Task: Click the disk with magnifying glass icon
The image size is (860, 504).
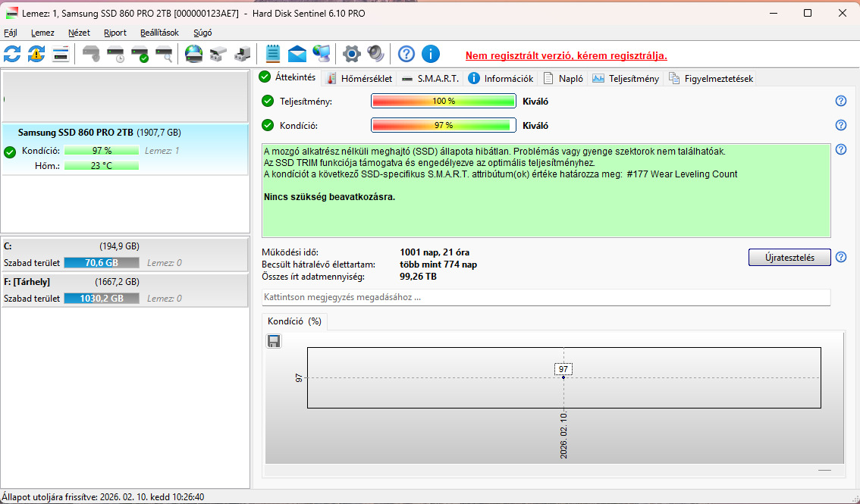Action: tap(164, 55)
